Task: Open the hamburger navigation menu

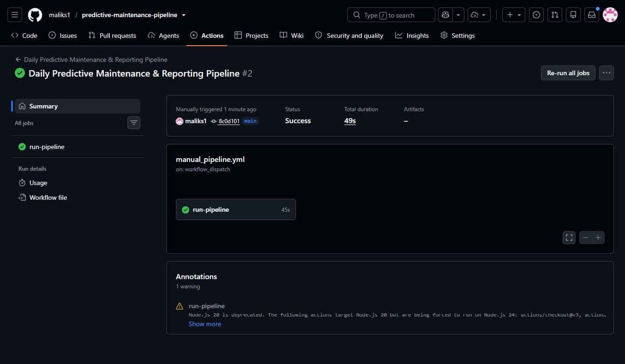Action: (15, 15)
